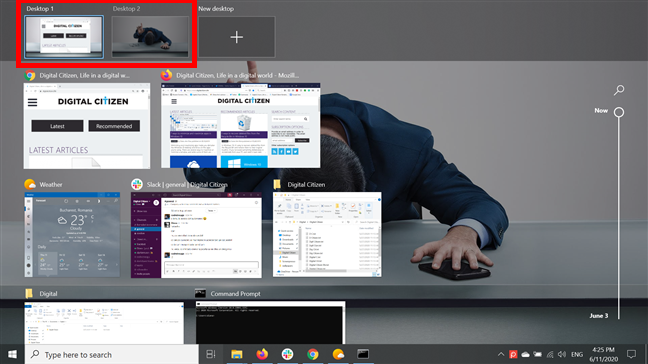Open the Digital Citizen File Explorer thumbnail
The height and width of the screenshot is (364, 648).
point(327,235)
